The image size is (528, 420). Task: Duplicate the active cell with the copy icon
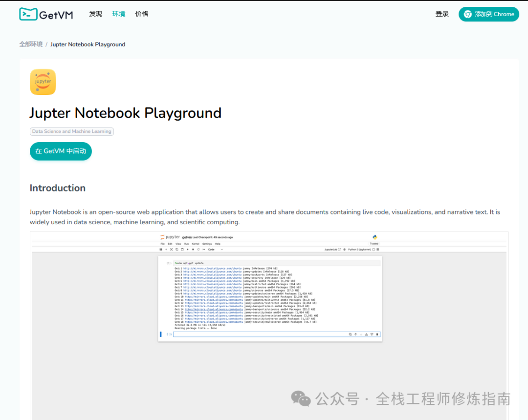point(350,334)
